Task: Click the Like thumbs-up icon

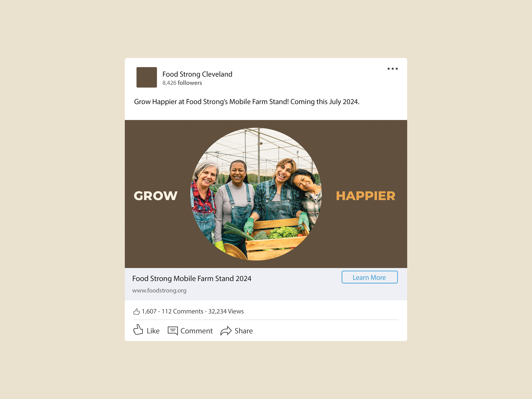Action: point(138,330)
